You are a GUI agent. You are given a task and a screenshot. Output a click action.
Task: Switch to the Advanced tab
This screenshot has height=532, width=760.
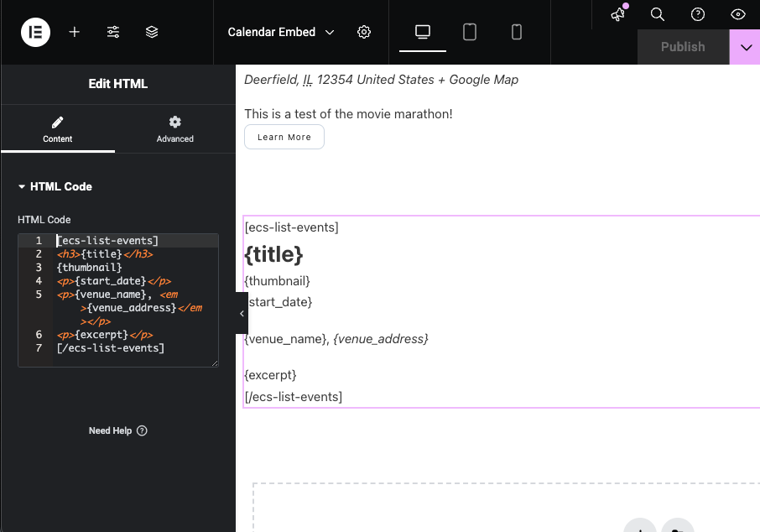(174, 129)
